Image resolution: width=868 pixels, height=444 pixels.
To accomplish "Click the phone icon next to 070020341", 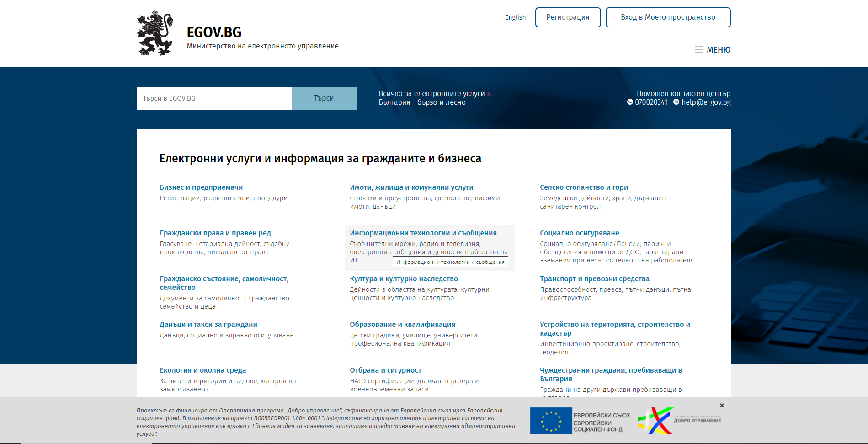I will [630, 102].
